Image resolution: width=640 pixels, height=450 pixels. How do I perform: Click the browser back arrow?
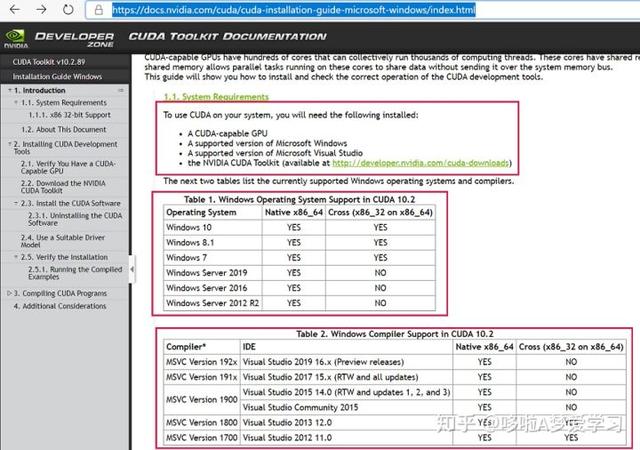point(14,9)
